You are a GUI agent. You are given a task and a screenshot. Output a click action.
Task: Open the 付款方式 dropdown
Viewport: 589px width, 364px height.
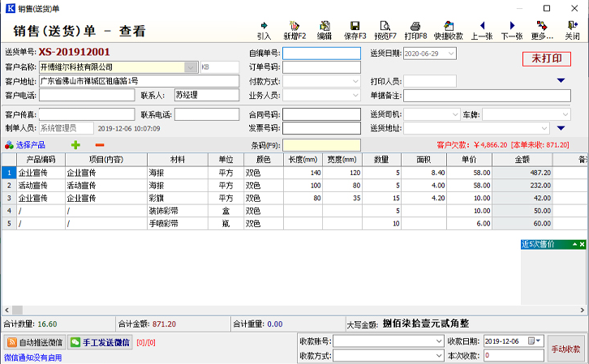point(355,81)
